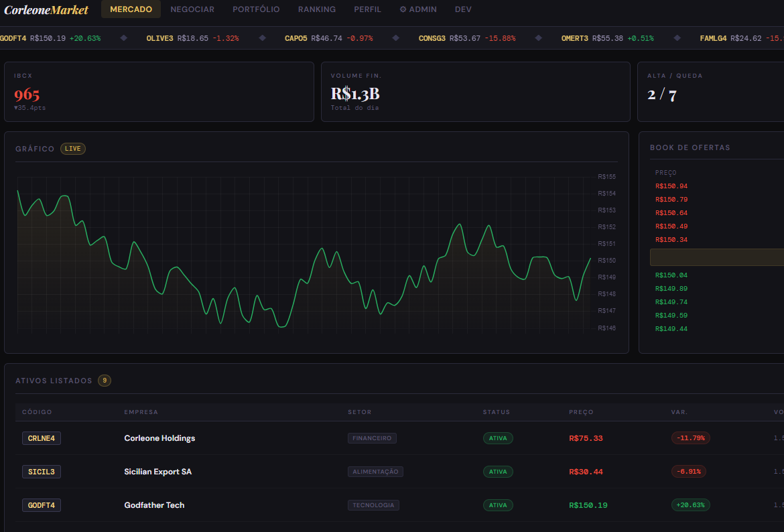Select FAMLG4 in the ticker strip
This screenshot has width=784, height=532.
tap(713, 38)
